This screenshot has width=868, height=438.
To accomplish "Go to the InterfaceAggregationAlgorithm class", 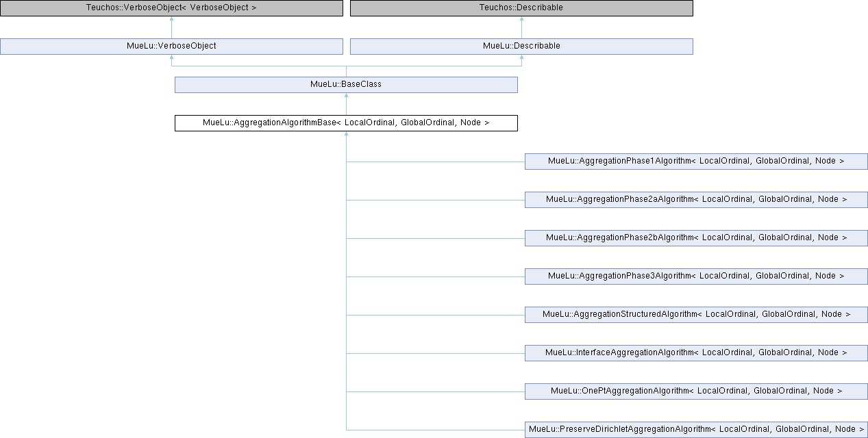I will (696, 352).
